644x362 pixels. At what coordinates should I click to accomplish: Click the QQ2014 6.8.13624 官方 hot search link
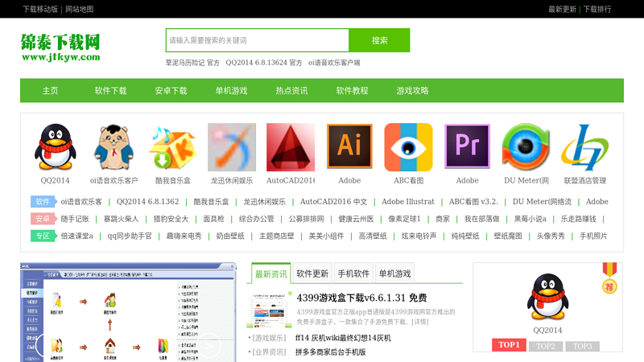click(264, 63)
